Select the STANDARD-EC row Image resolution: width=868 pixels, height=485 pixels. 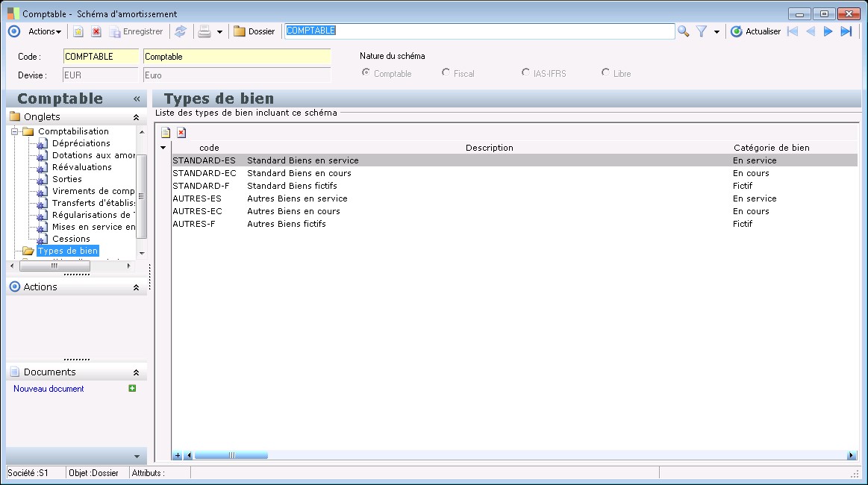pyautogui.click(x=514, y=173)
